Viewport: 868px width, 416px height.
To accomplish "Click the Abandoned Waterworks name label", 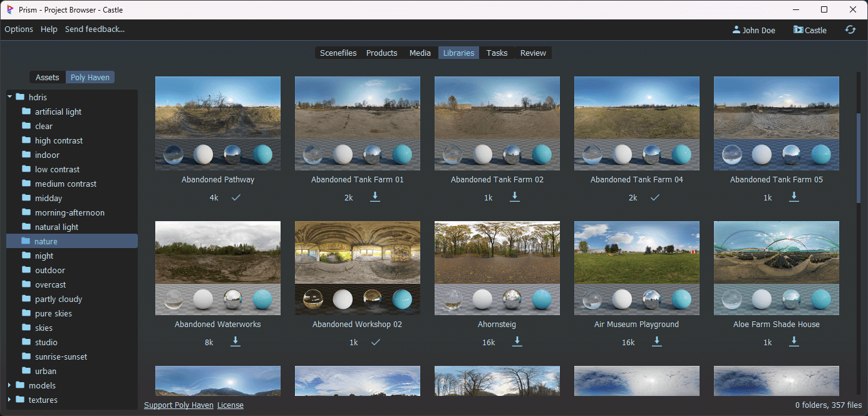I will click(x=218, y=325).
